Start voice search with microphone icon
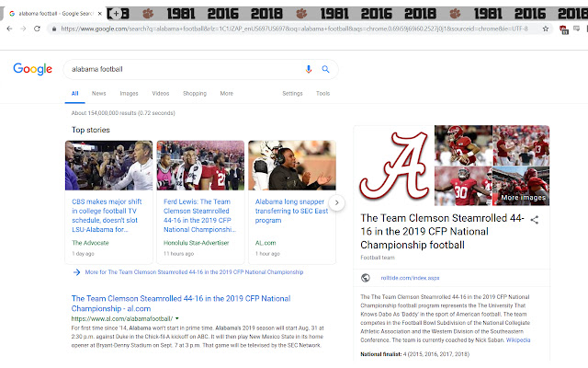 (x=309, y=69)
